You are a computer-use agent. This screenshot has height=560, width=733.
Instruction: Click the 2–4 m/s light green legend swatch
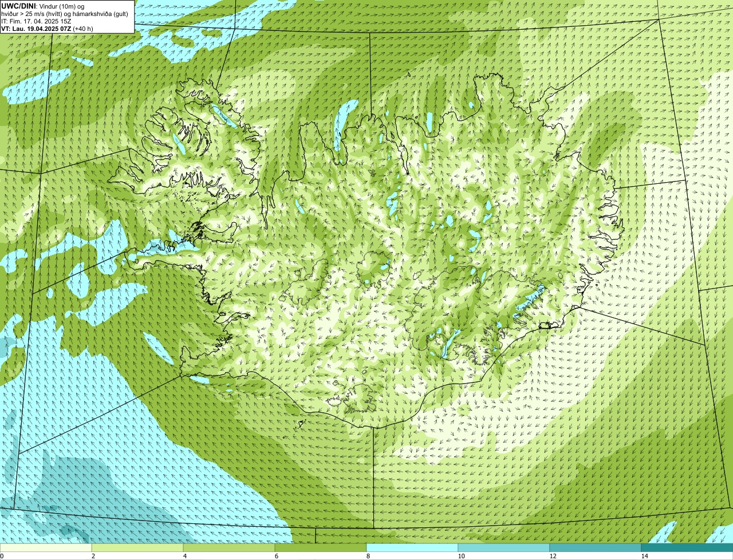(137, 548)
